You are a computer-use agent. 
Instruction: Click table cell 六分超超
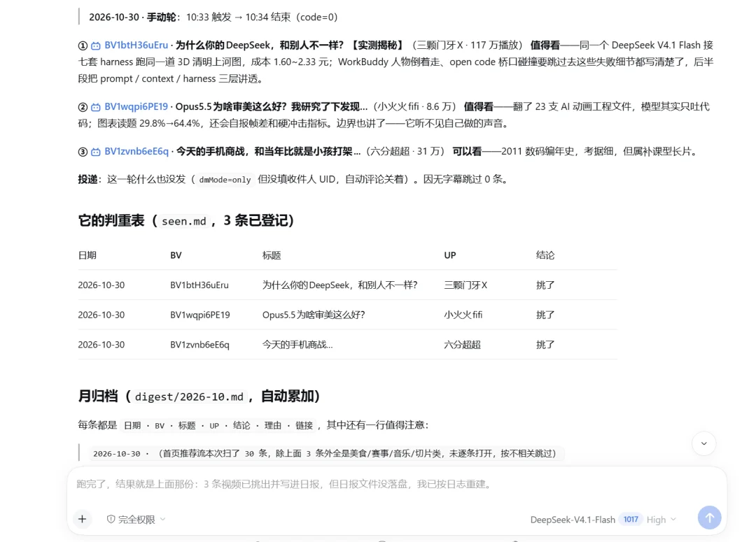click(463, 345)
